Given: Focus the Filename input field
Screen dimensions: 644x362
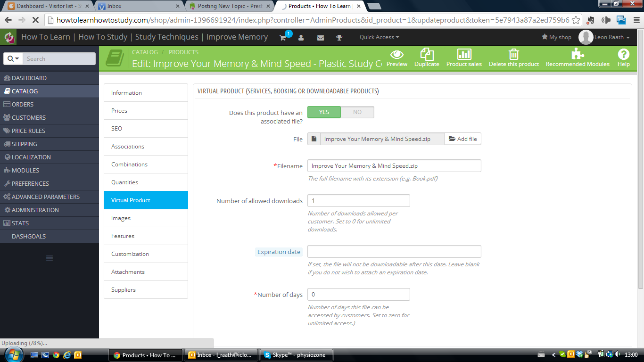Looking at the screenshot, I should pos(394,166).
